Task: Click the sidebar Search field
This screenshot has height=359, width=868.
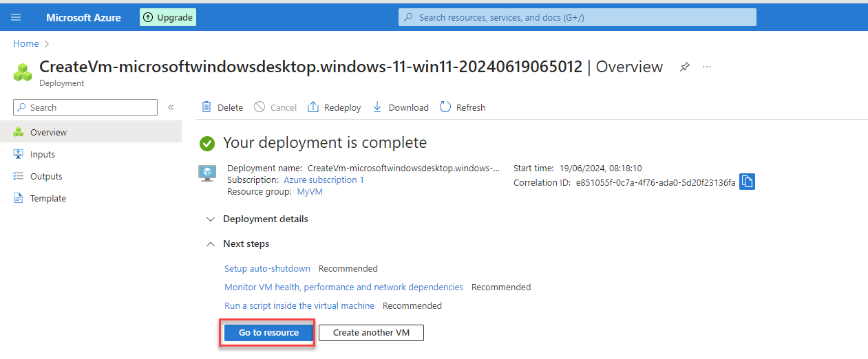Action: pos(85,107)
